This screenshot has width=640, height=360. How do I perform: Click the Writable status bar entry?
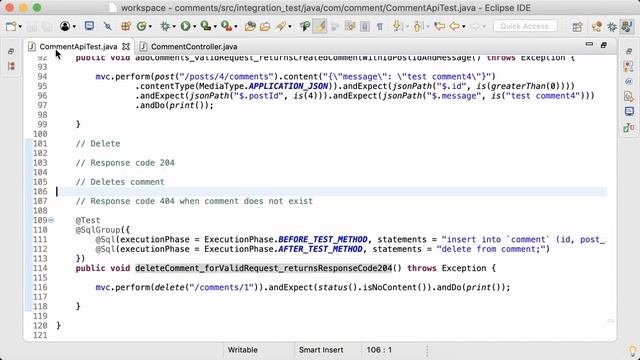coord(242,350)
